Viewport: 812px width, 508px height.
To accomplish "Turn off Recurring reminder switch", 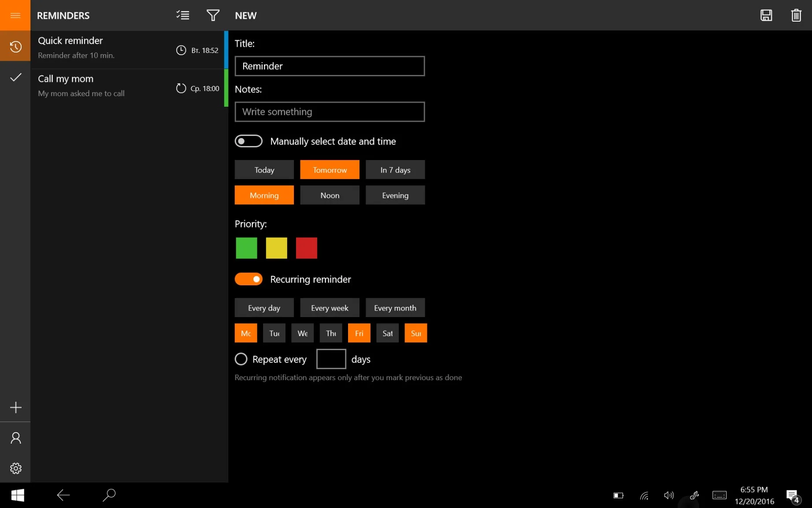I will point(248,279).
